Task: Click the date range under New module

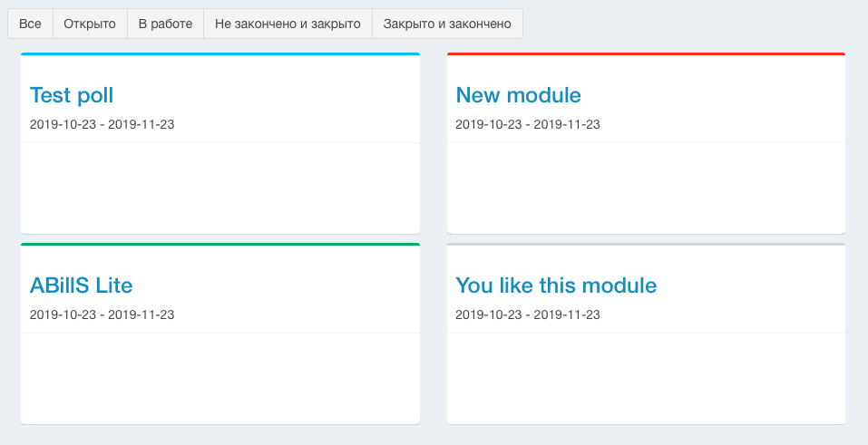Action: coord(528,124)
